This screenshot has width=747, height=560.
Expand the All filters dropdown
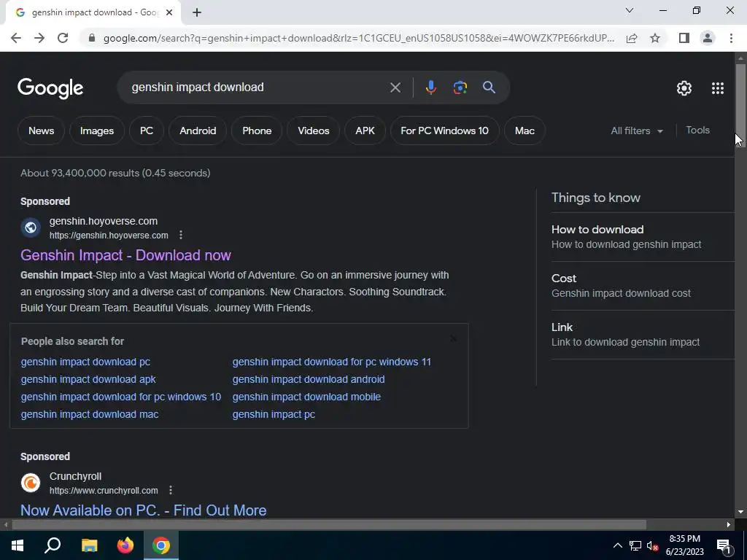[636, 131]
